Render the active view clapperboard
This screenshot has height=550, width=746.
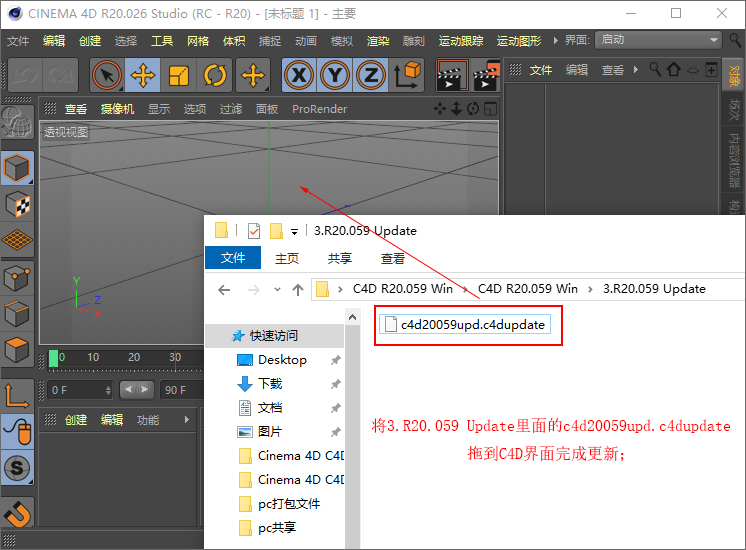click(452, 75)
